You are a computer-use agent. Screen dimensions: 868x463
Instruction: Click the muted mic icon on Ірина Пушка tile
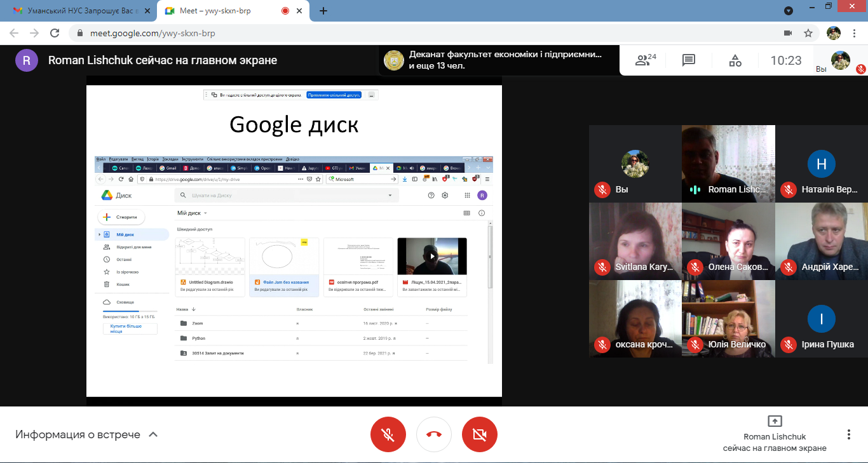coord(789,344)
